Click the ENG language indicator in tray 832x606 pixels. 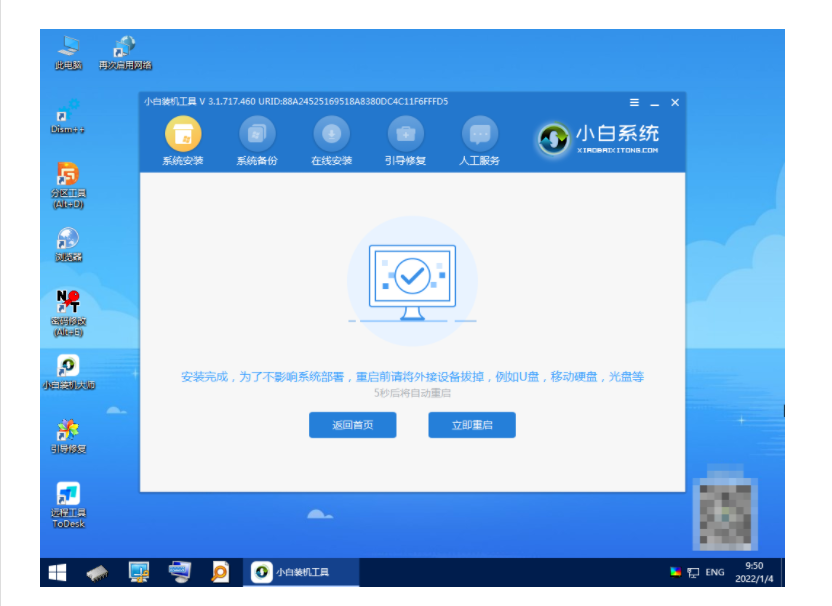pos(714,572)
